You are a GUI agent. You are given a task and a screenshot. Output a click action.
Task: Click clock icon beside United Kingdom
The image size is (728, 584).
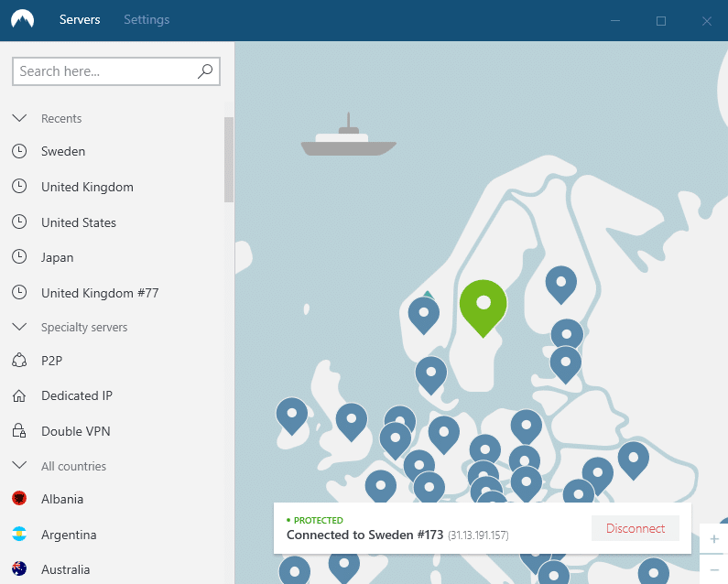coord(19,186)
